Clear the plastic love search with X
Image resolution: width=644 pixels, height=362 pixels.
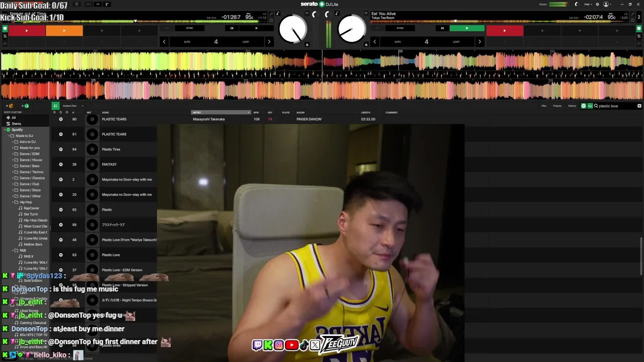tap(639, 106)
